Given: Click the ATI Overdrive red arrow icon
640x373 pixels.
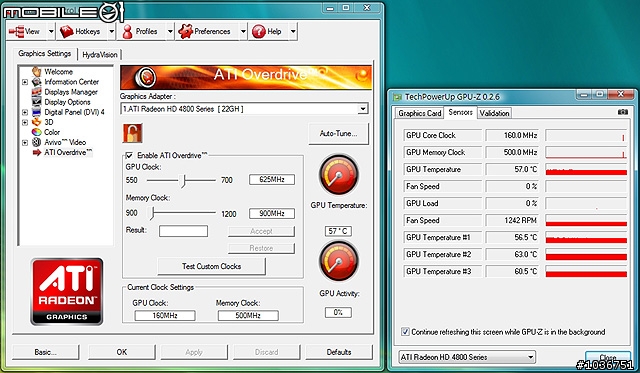Looking at the screenshot, I should click(x=37, y=152).
